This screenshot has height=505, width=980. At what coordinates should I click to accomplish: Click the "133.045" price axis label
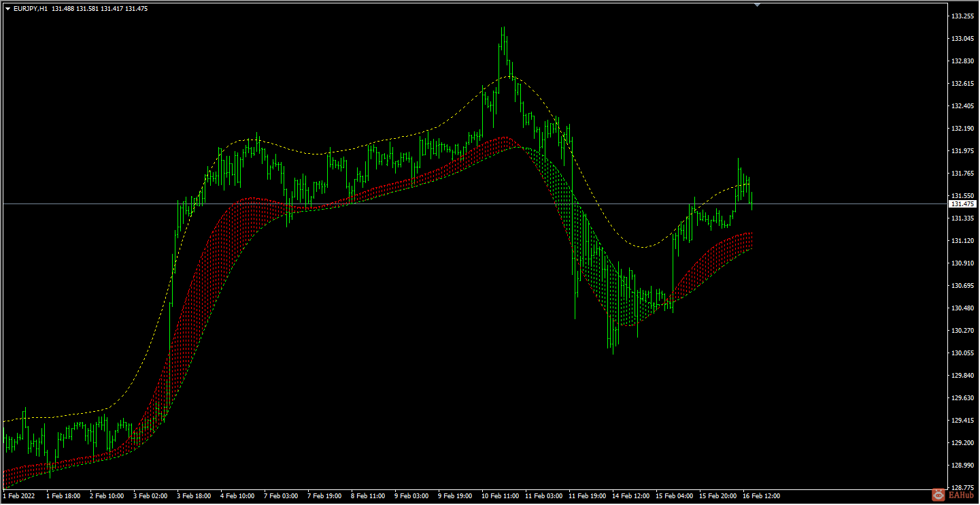coord(963,39)
